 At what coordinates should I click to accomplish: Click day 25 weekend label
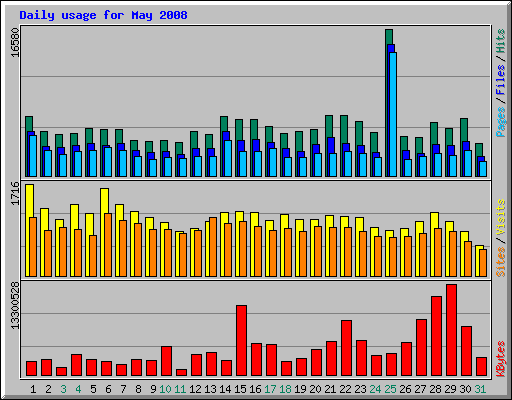click(390, 389)
